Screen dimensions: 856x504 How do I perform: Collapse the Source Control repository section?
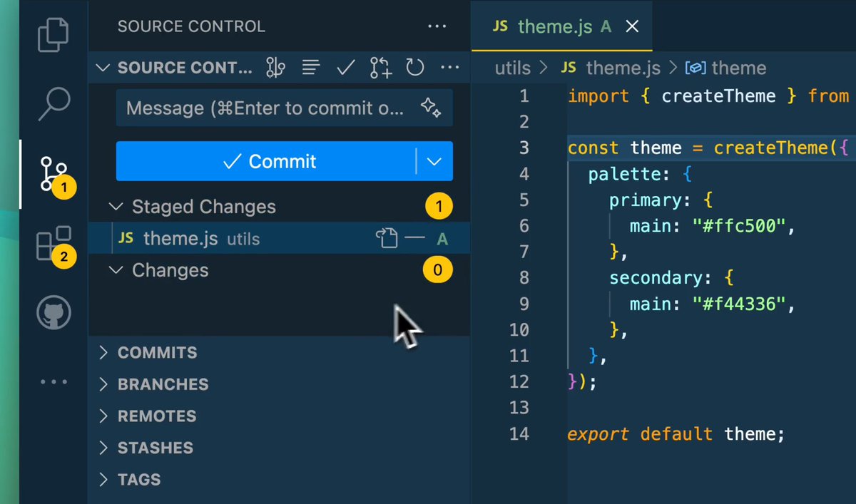(103, 68)
